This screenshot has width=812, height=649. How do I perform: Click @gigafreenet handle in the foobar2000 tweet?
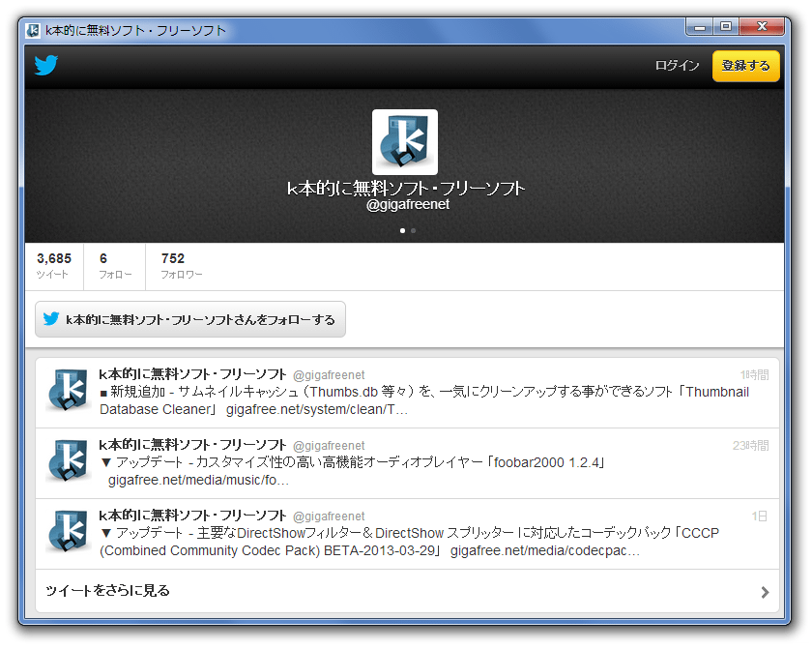coord(329,446)
